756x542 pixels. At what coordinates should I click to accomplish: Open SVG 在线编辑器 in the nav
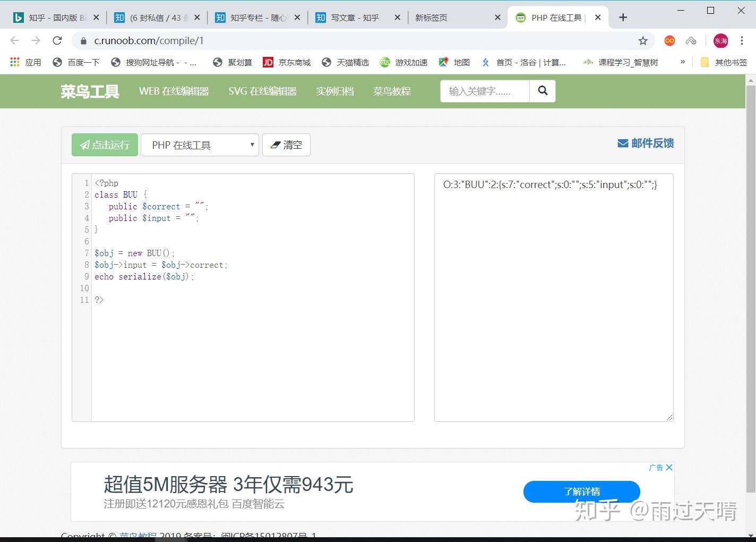(x=262, y=91)
